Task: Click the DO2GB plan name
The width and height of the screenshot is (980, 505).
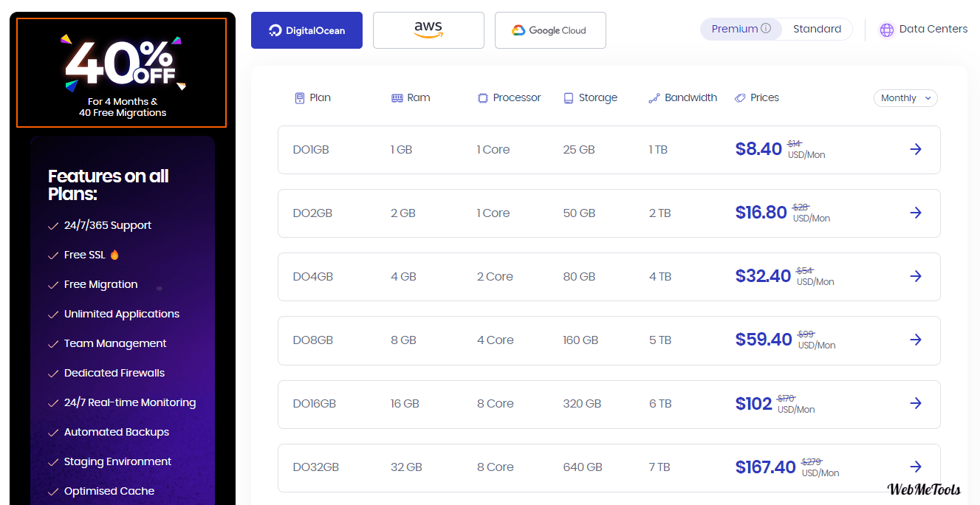Action: (312, 213)
